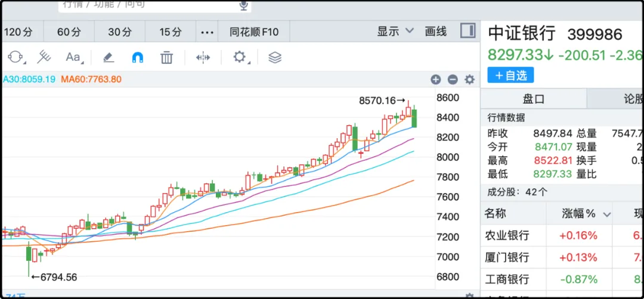Switch to the 60分 period tab

point(69,32)
